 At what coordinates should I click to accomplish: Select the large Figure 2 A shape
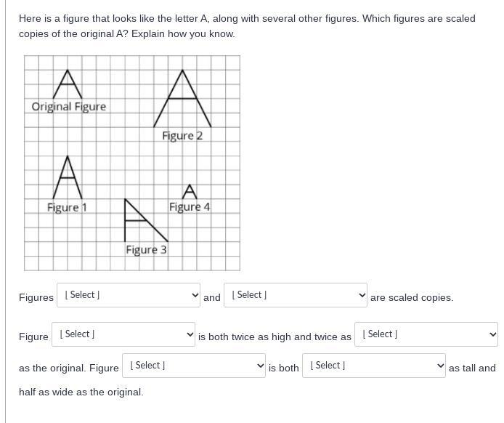click(182, 98)
